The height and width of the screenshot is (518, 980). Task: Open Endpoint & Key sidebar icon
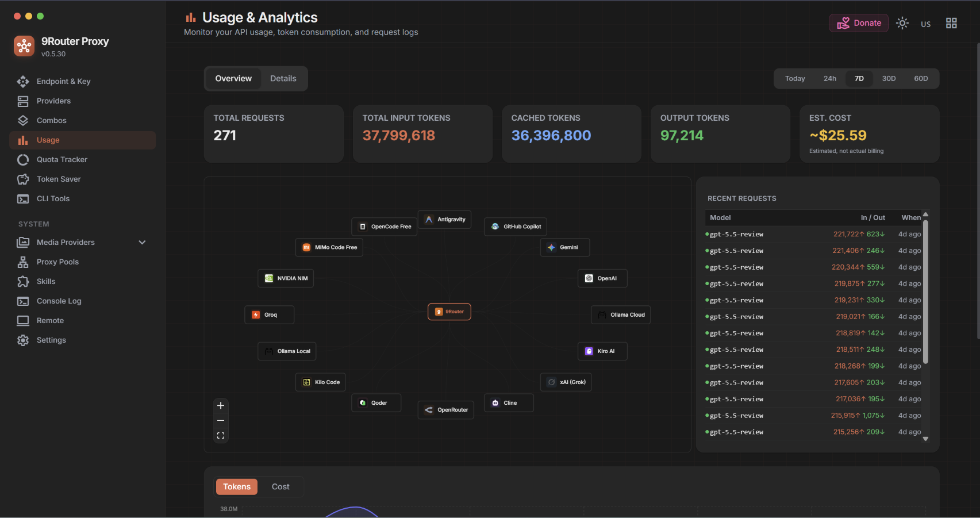pyautogui.click(x=23, y=82)
